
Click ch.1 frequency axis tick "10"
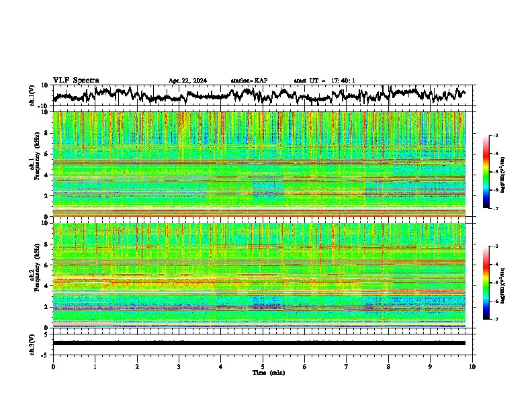[44, 112]
